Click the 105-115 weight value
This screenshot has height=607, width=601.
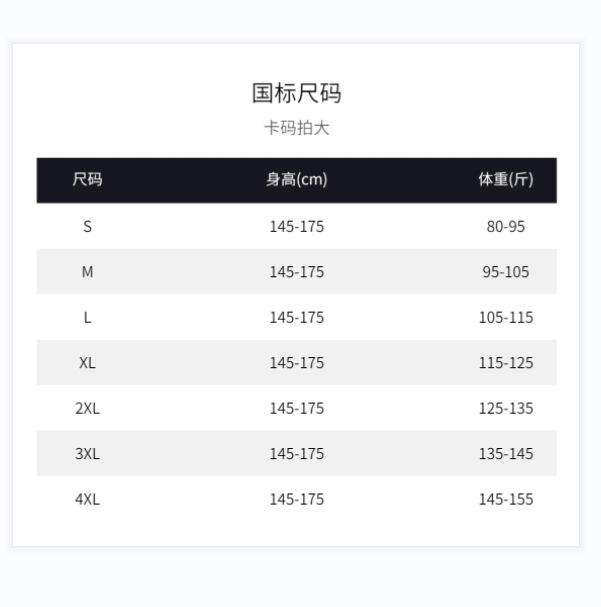tap(505, 318)
